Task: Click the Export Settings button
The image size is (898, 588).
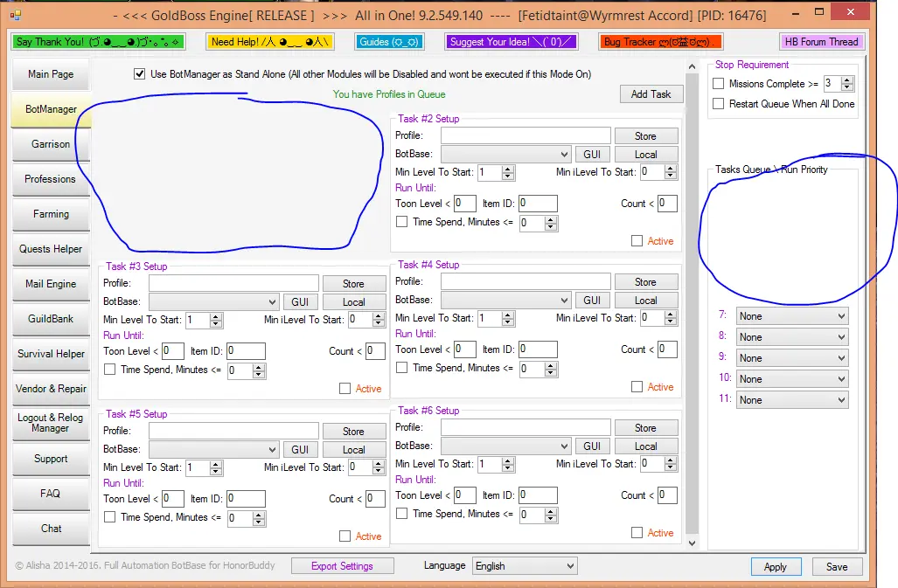Action: pyautogui.click(x=343, y=565)
